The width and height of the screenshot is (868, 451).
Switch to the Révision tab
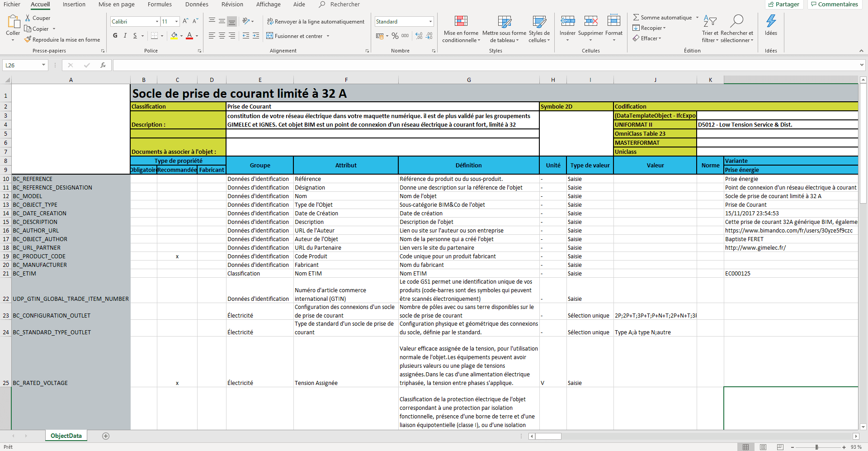point(232,5)
